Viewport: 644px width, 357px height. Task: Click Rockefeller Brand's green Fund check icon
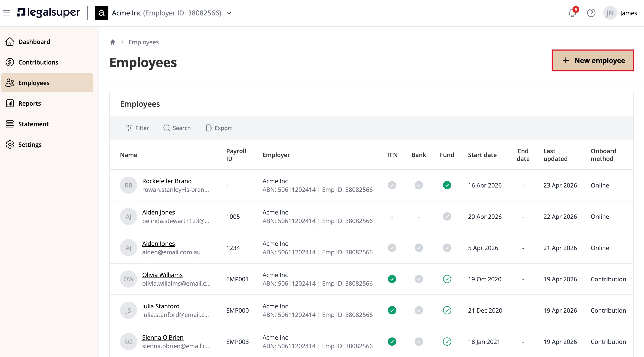(x=447, y=185)
